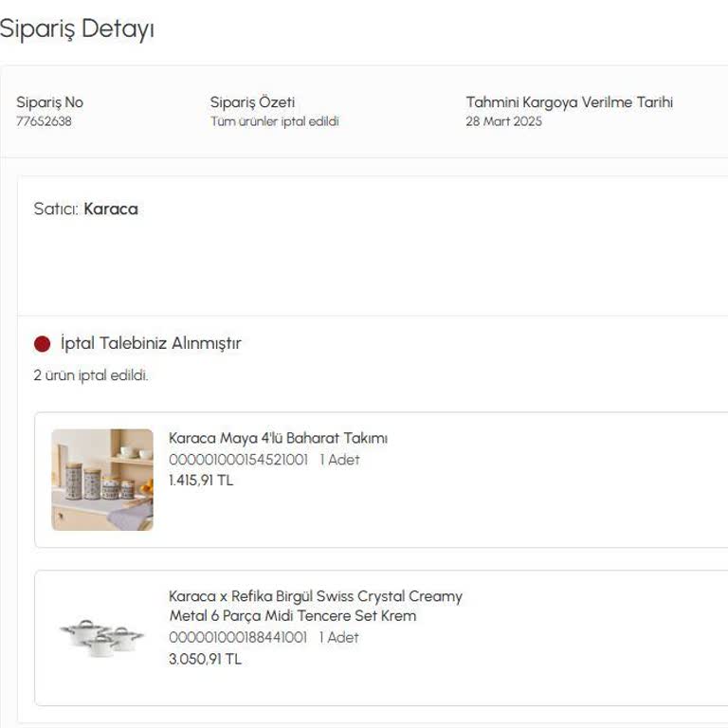
Task: Click the Sipariş Özeti heading
Action: coord(252,102)
